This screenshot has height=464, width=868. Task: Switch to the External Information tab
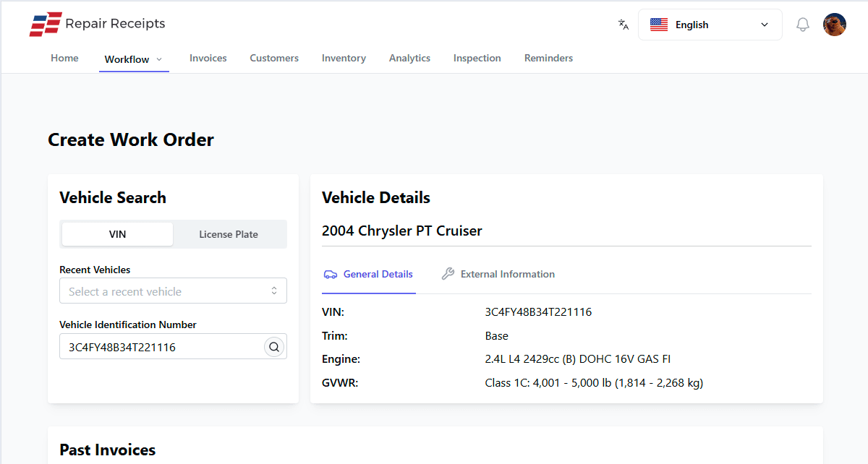tap(498, 275)
